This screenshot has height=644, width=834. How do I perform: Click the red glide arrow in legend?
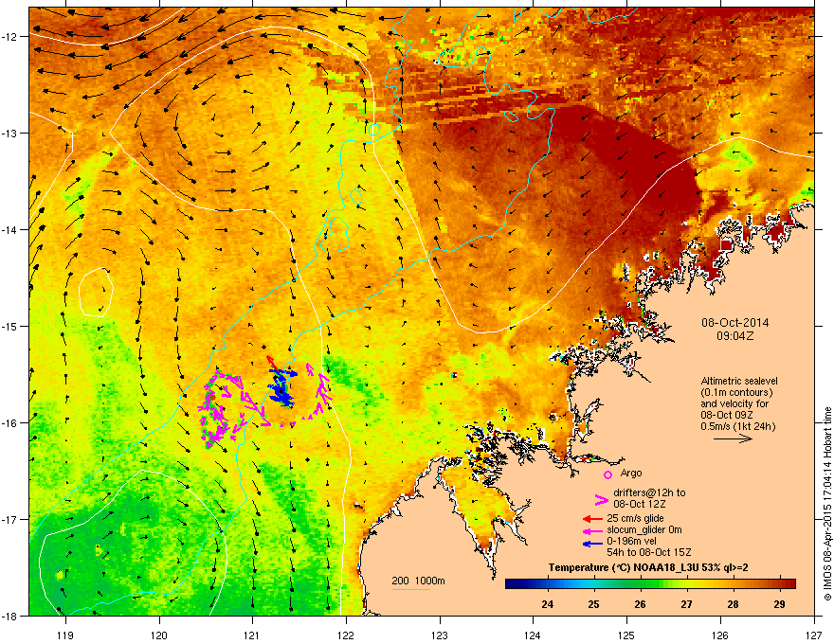pyautogui.click(x=592, y=519)
